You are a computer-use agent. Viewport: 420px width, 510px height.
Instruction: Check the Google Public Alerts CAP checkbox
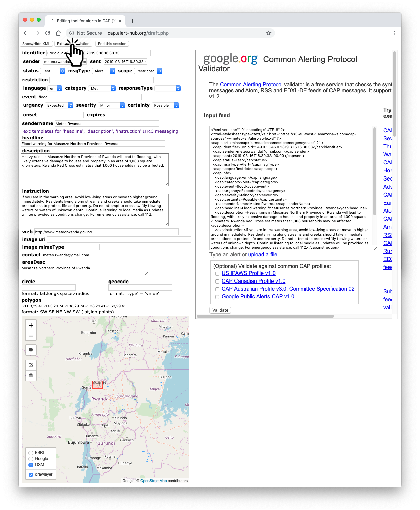217,297
